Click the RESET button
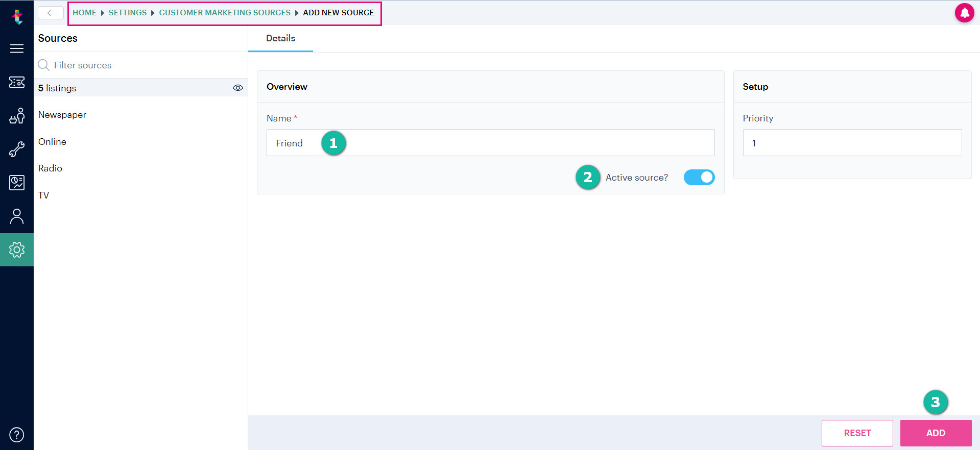The height and width of the screenshot is (450, 980). (857, 433)
